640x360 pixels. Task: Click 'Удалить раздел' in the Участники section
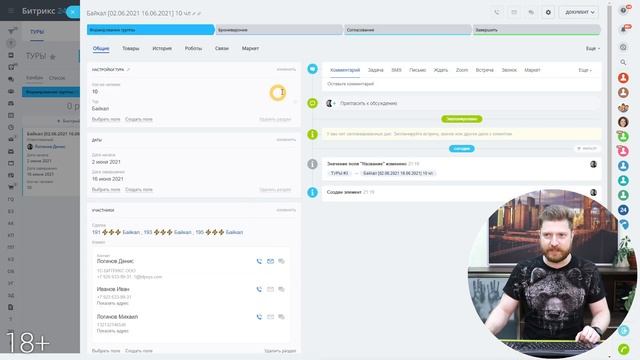click(280, 351)
